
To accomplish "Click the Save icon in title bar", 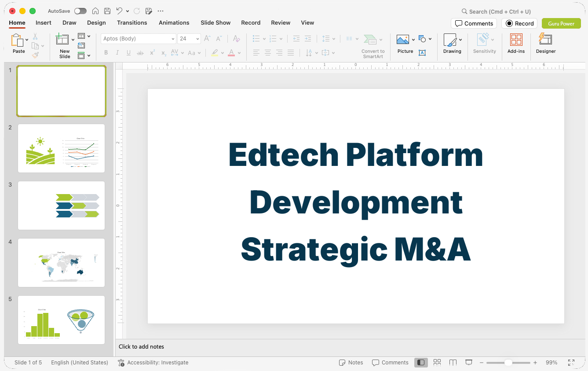I will tap(107, 11).
